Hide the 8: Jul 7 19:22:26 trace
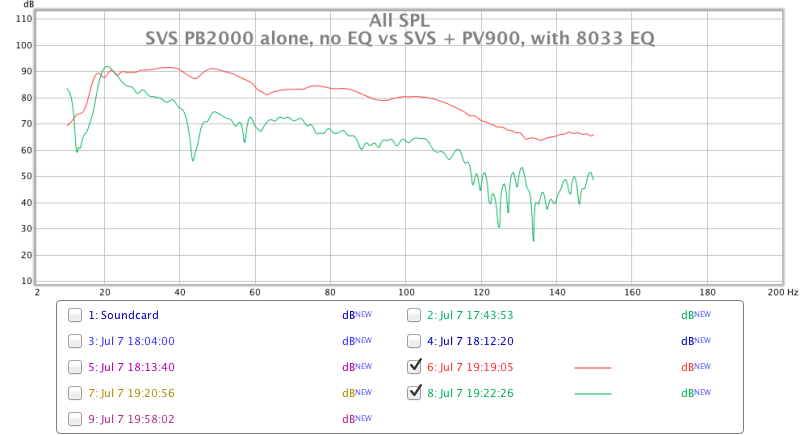 click(414, 392)
